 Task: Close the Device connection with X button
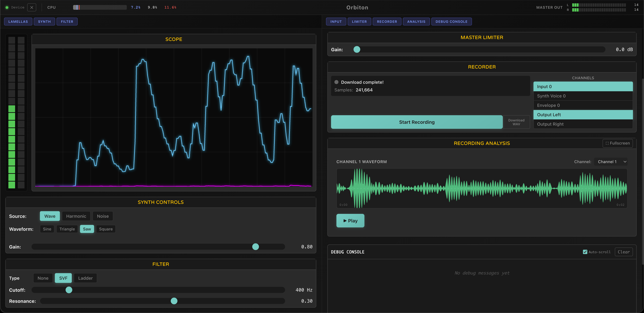click(32, 8)
